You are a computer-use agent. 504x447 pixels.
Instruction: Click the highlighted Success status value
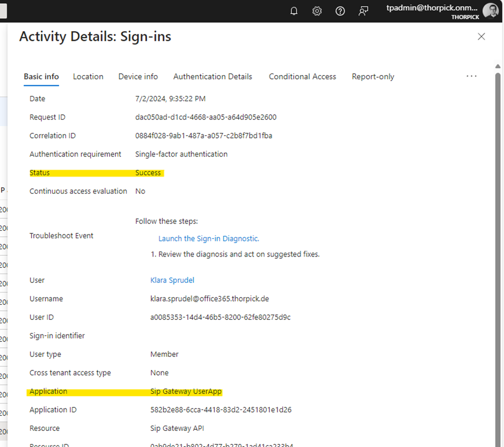148,173
